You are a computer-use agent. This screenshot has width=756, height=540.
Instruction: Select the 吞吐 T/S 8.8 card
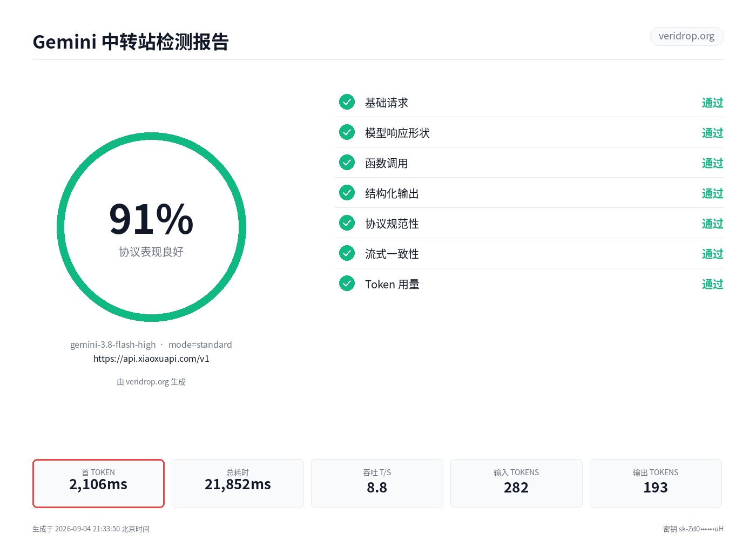377,483
